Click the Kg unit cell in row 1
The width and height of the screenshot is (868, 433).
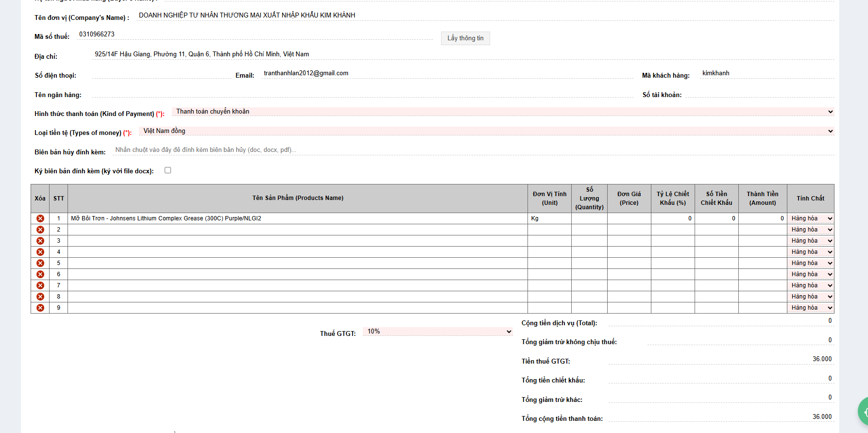[x=549, y=218]
